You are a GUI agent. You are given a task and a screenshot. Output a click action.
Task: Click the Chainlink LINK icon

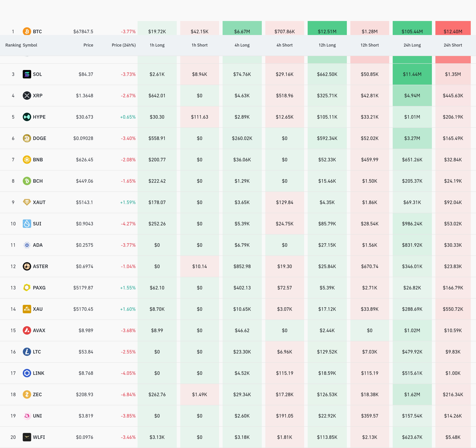point(27,373)
